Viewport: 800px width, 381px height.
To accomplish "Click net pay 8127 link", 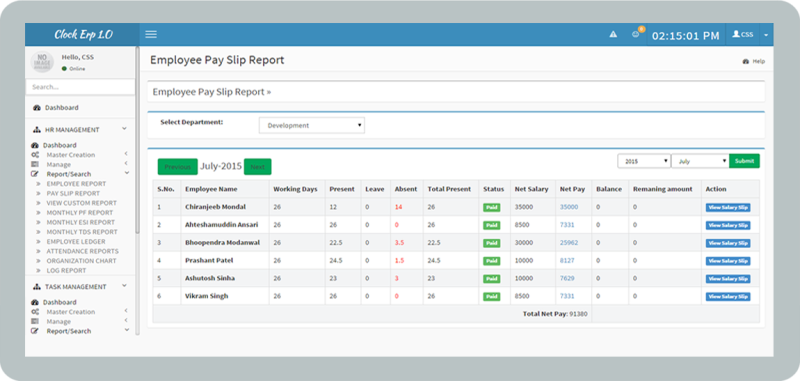I will 567,261.
